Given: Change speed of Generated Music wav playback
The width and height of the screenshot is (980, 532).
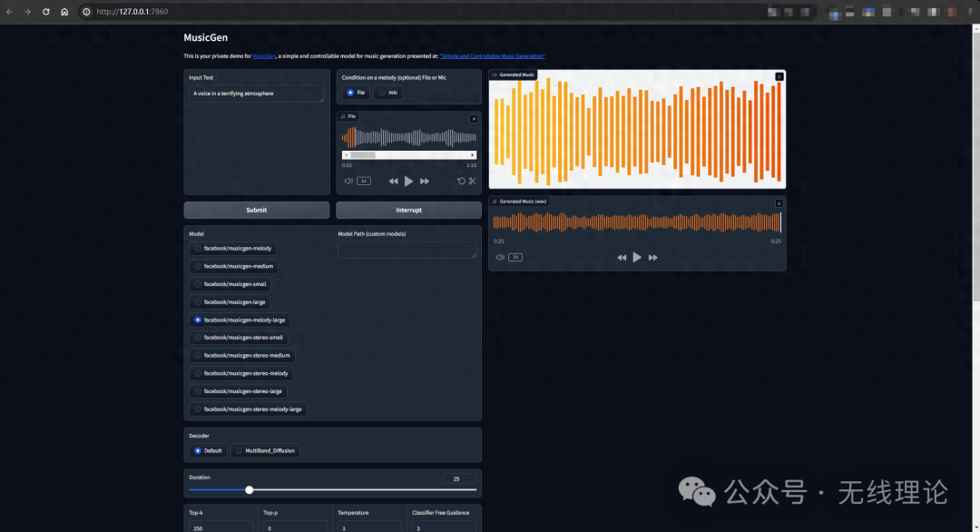Looking at the screenshot, I should (515, 258).
